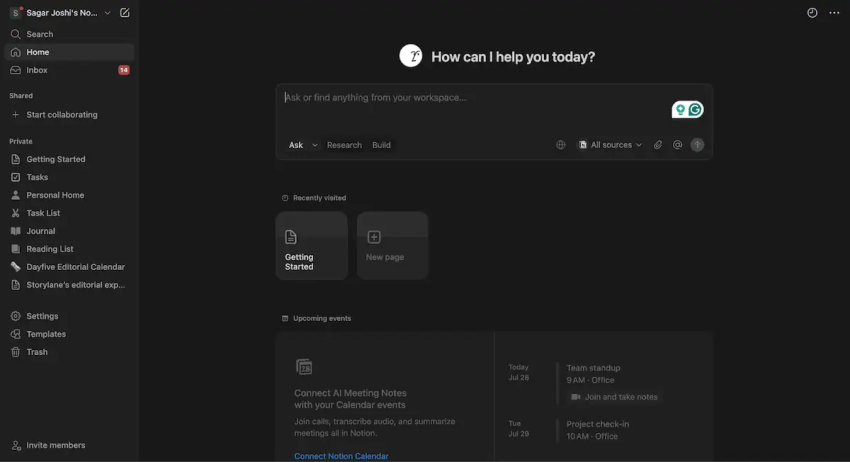Screen dimensions: 850x462
Task: Go to Home in the sidebar
Action: (69, 52)
